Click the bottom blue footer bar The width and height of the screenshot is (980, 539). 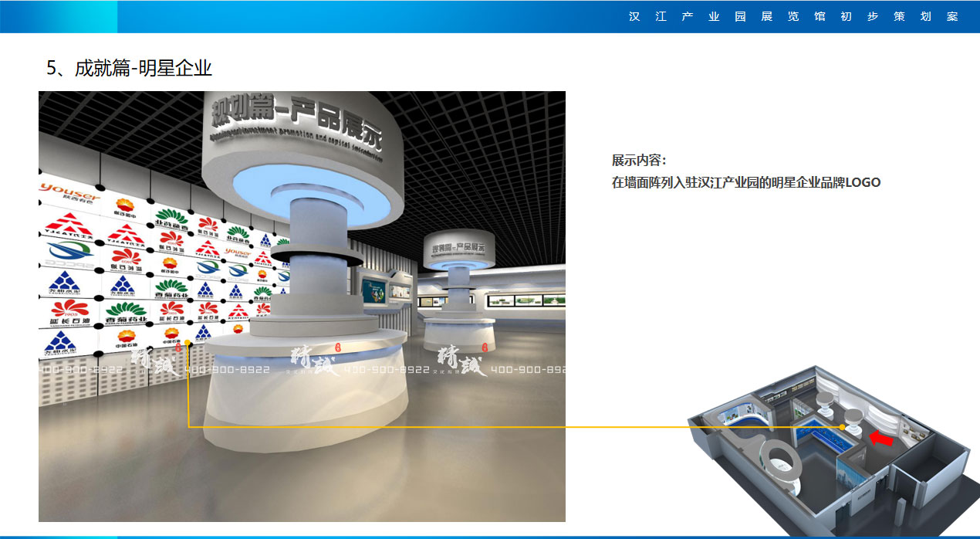(490, 535)
